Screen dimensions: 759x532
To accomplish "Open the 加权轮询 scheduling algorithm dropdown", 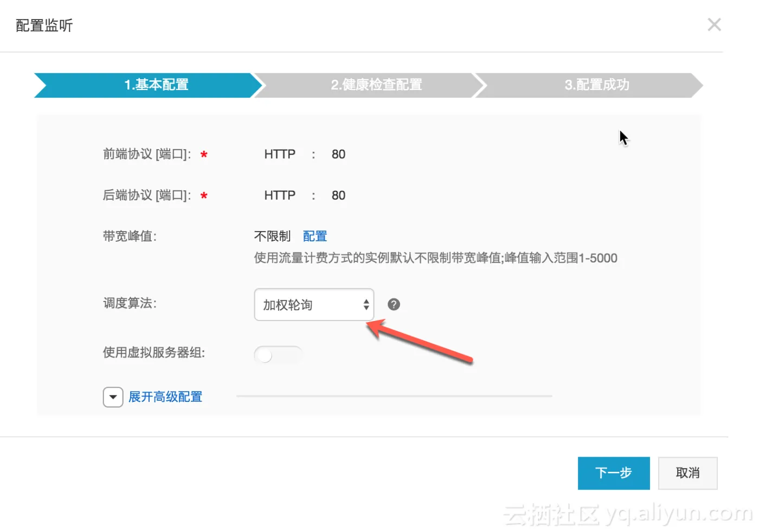I will tap(314, 305).
